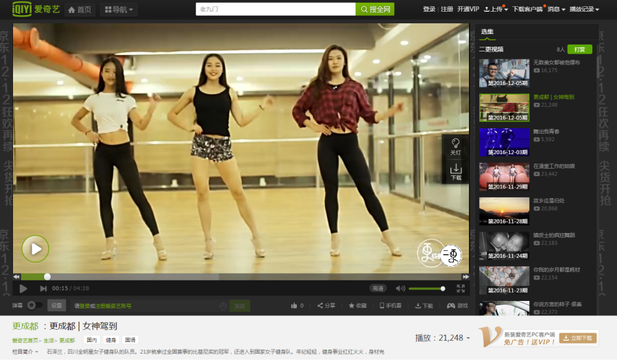Click the 二更视频 uploader name

[492, 49]
